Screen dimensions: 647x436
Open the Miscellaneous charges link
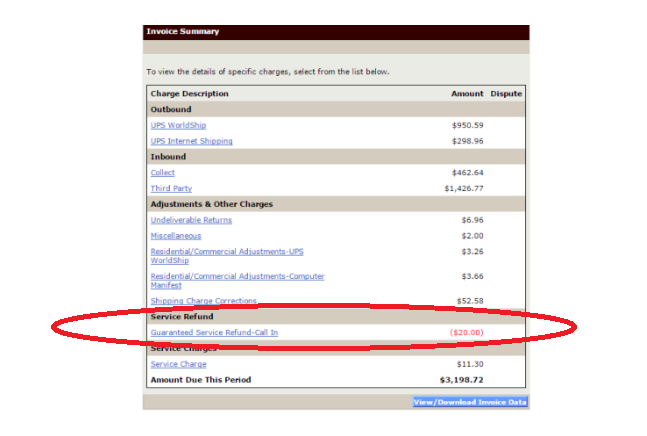point(176,236)
